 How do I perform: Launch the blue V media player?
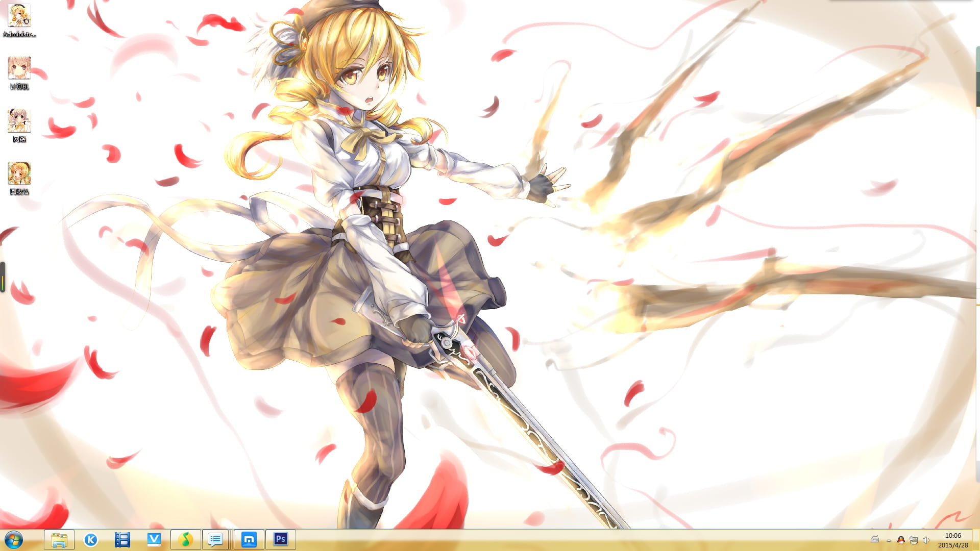(x=154, y=539)
